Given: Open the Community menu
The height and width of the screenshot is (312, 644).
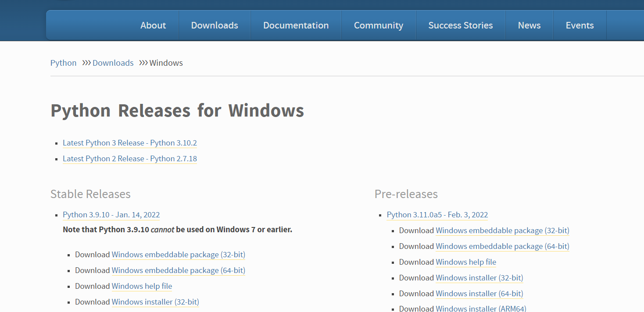Looking at the screenshot, I should [379, 25].
